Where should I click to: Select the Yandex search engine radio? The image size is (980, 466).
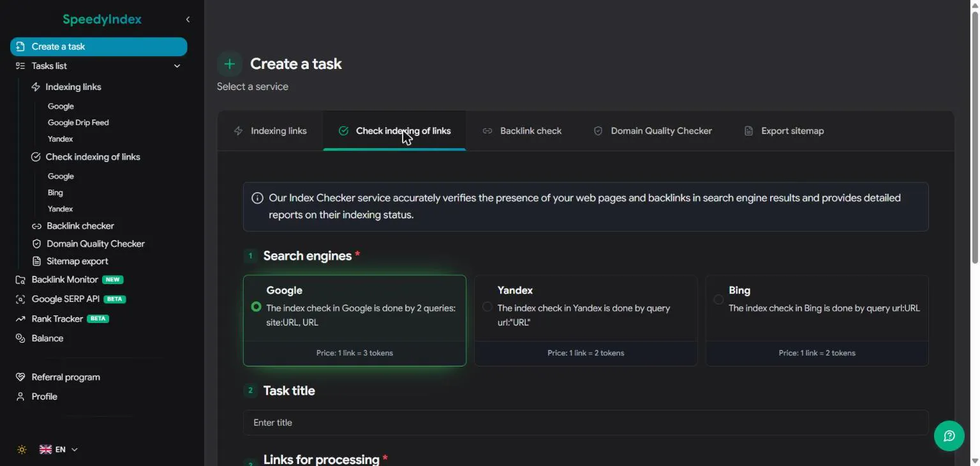(487, 307)
